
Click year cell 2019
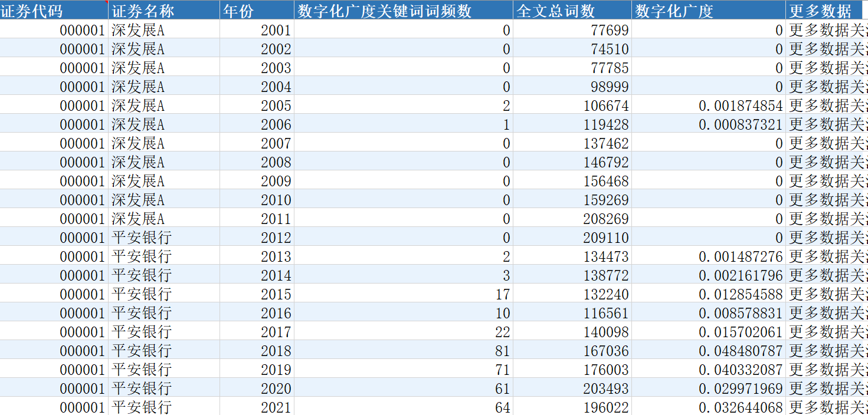pyautogui.click(x=257, y=370)
